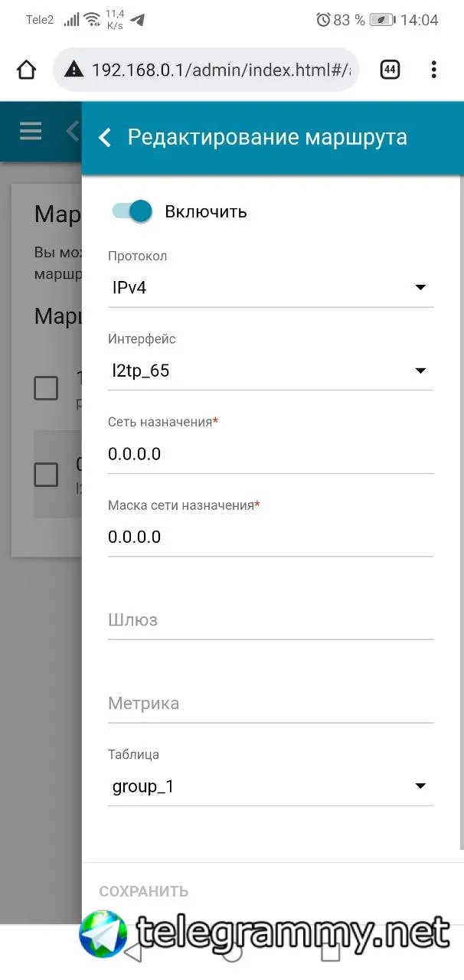Focus the Сеть назначения field
This screenshot has width=464, height=980.
271,454
